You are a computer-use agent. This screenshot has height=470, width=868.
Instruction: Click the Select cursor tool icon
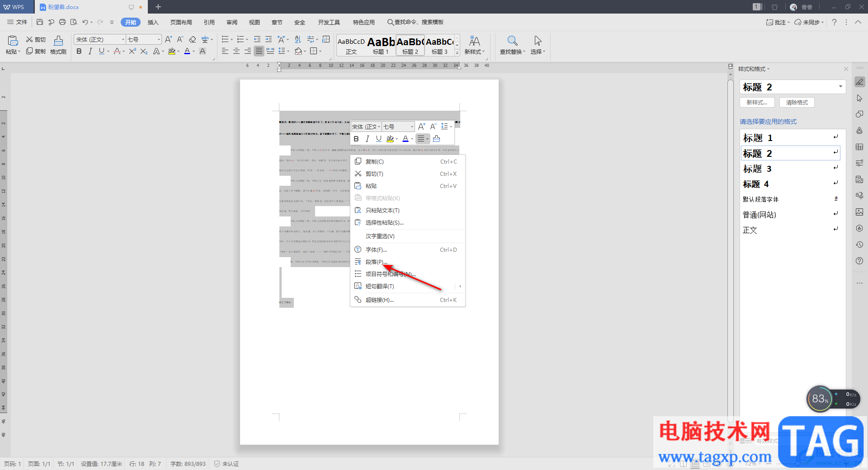[x=538, y=41]
